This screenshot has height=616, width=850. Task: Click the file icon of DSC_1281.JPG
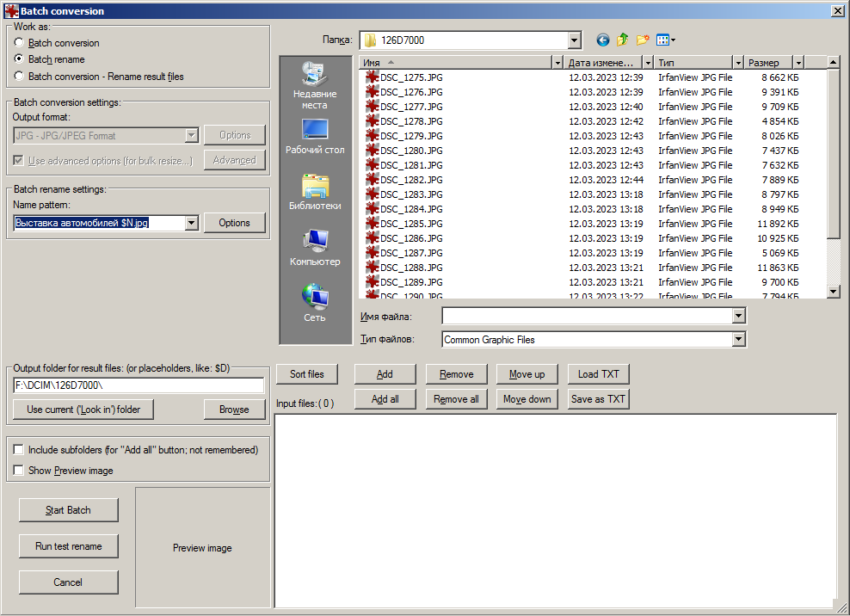[372, 165]
